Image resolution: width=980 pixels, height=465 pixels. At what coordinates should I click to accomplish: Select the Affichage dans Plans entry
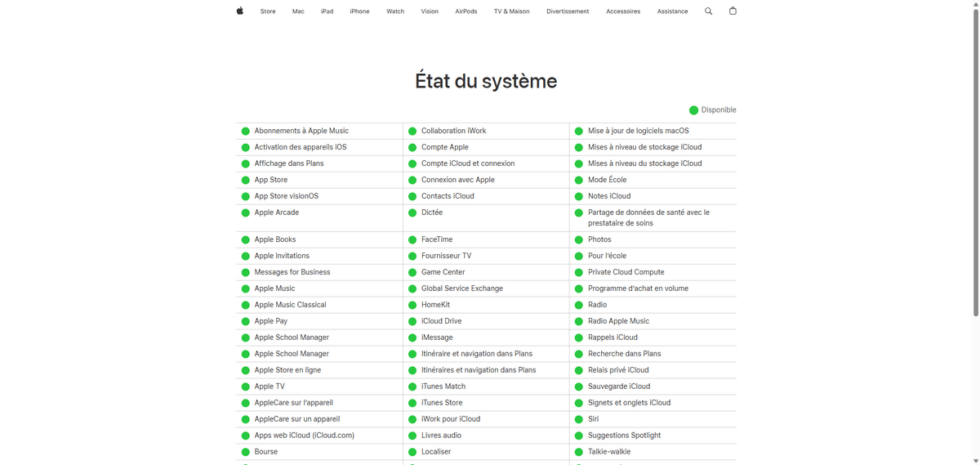(289, 163)
